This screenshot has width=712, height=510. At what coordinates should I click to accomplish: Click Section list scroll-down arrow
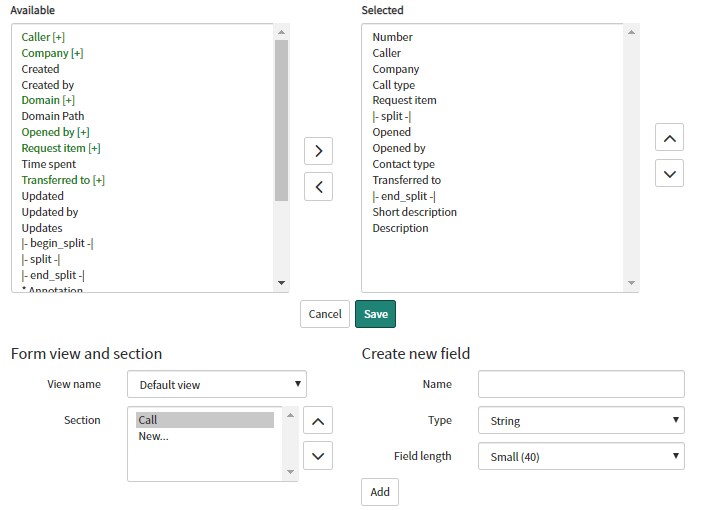coord(291,472)
